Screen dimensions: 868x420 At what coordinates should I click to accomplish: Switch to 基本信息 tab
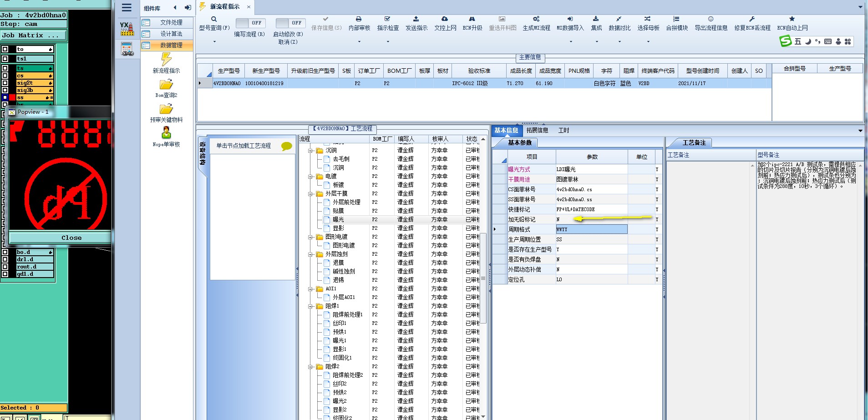coord(506,130)
